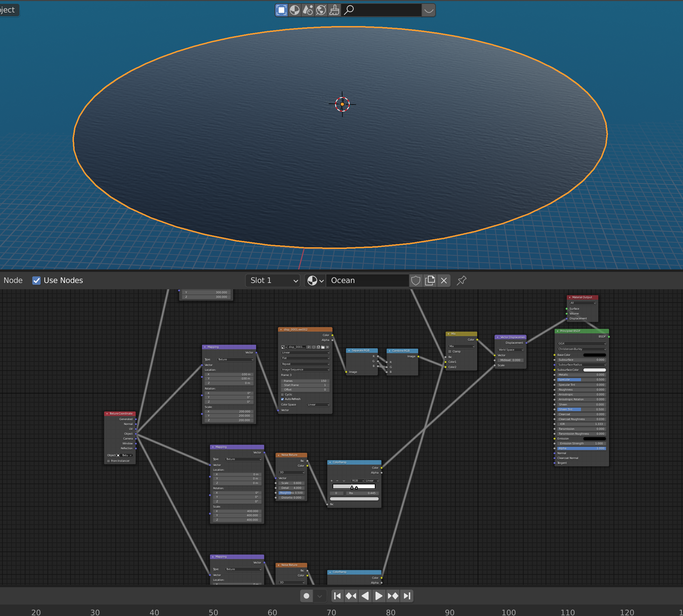Click the Node menu in the editor header

pos(13,280)
